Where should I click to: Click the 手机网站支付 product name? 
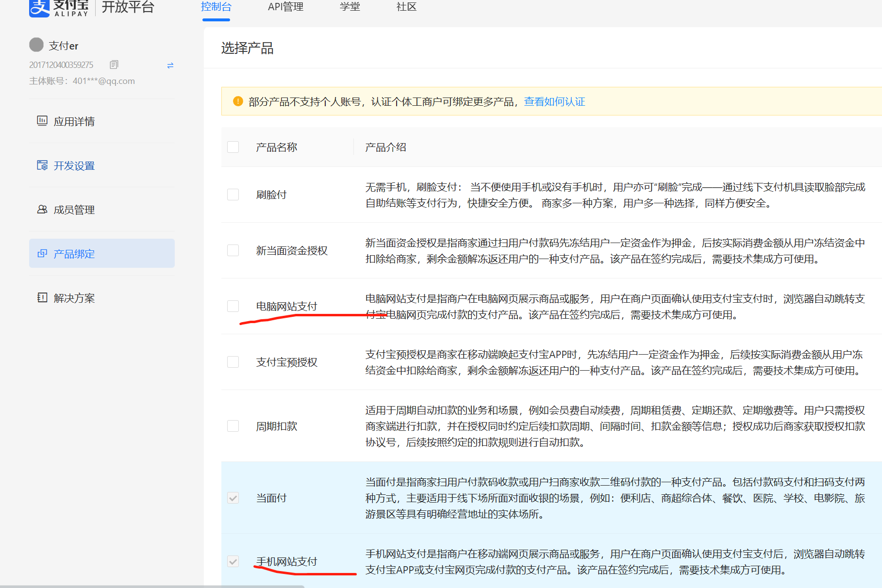(286, 561)
